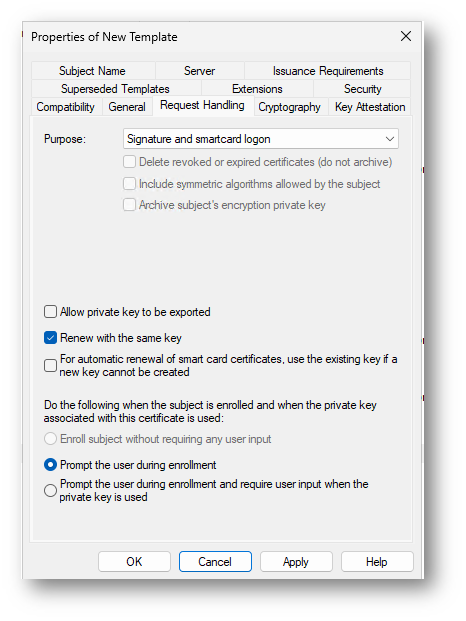Click the Cancel button
The width and height of the screenshot is (466, 621).
pyautogui.click(x=215, y=562)
